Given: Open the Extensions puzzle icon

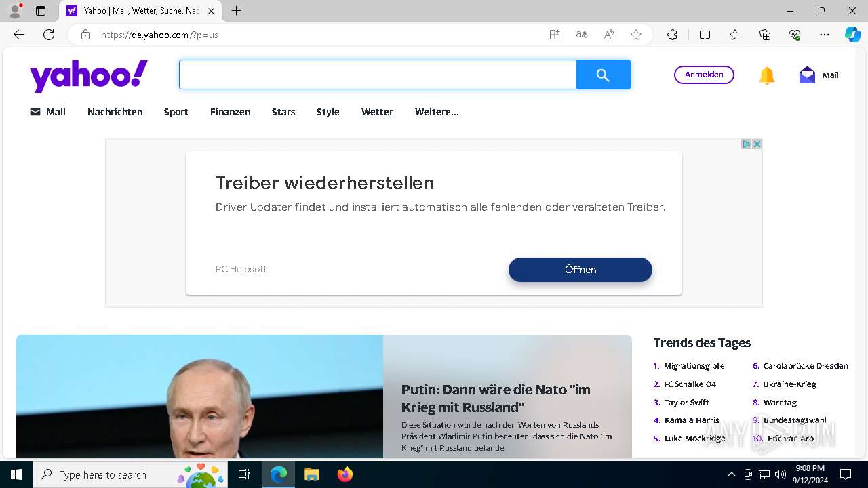Looking at the screenshot, I should pos(672,35).
